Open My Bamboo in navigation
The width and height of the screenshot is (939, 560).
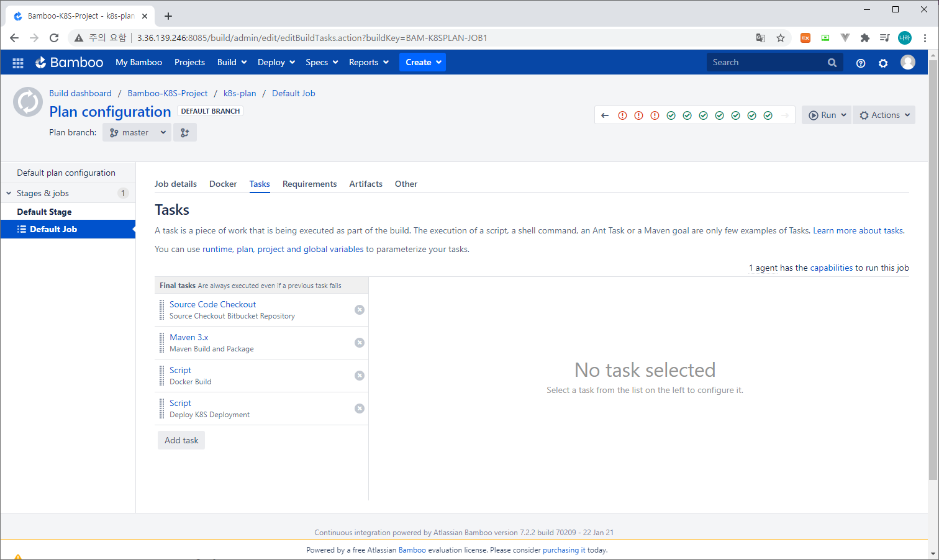[x=138, y=63]
